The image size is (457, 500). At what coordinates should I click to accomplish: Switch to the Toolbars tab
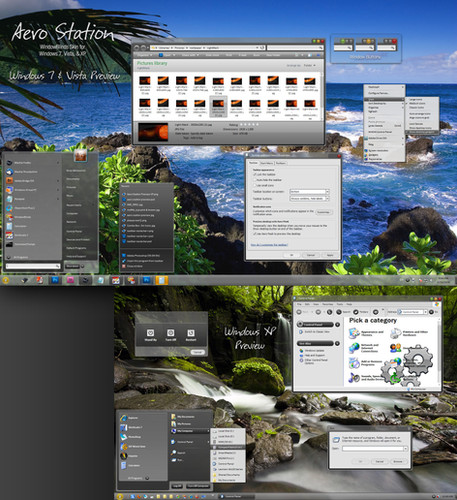click(281, 163)
